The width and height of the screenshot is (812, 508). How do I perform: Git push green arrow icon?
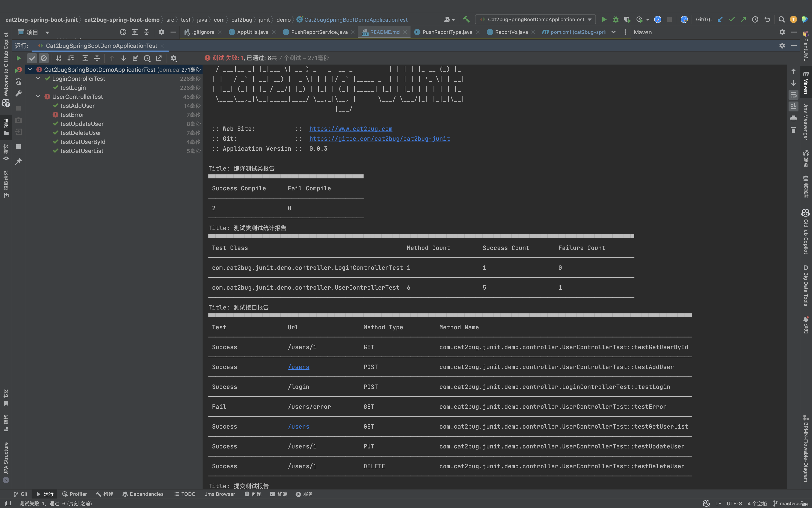(743, 19)
